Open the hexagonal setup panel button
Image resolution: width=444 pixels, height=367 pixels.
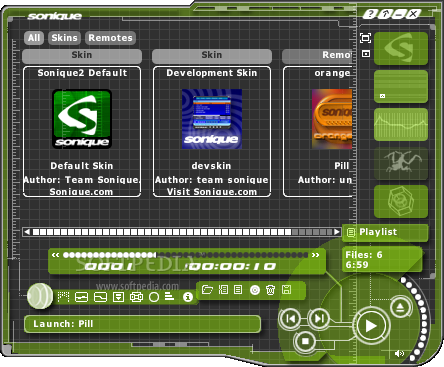(x=401, y=201)
